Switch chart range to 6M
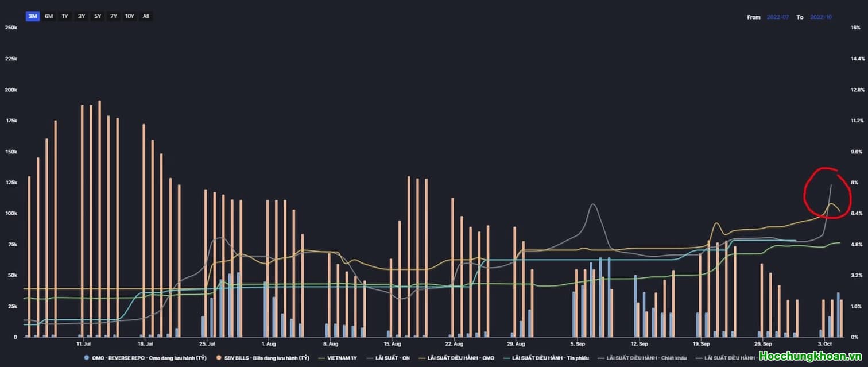This screenshot has width=868, height=367. (49, 17)
